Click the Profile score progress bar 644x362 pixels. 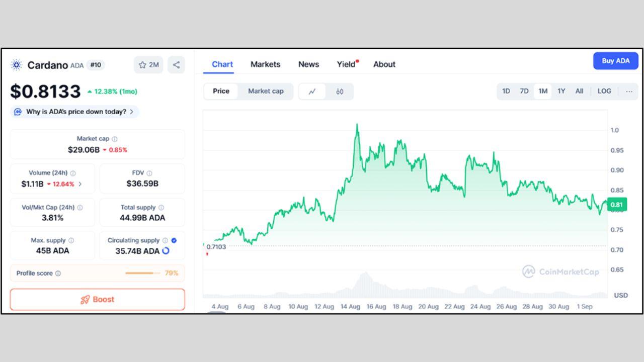(142, 273)
